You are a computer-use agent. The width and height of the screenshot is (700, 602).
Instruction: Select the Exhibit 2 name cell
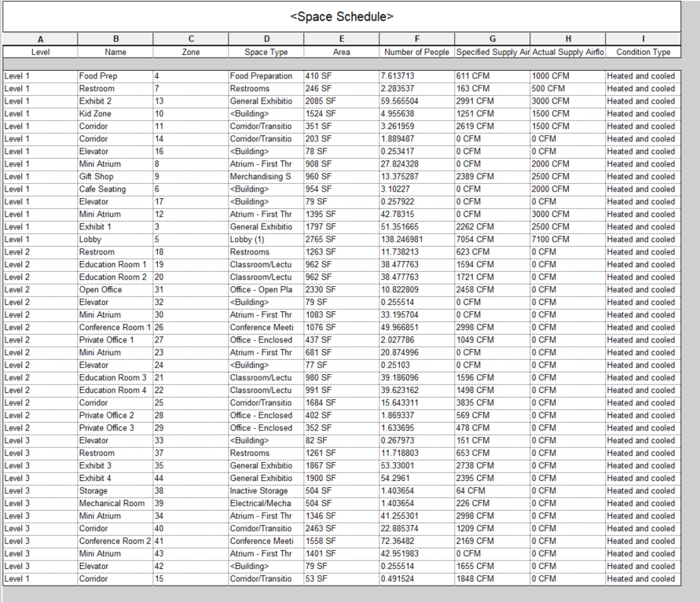[x=115, y=101]
